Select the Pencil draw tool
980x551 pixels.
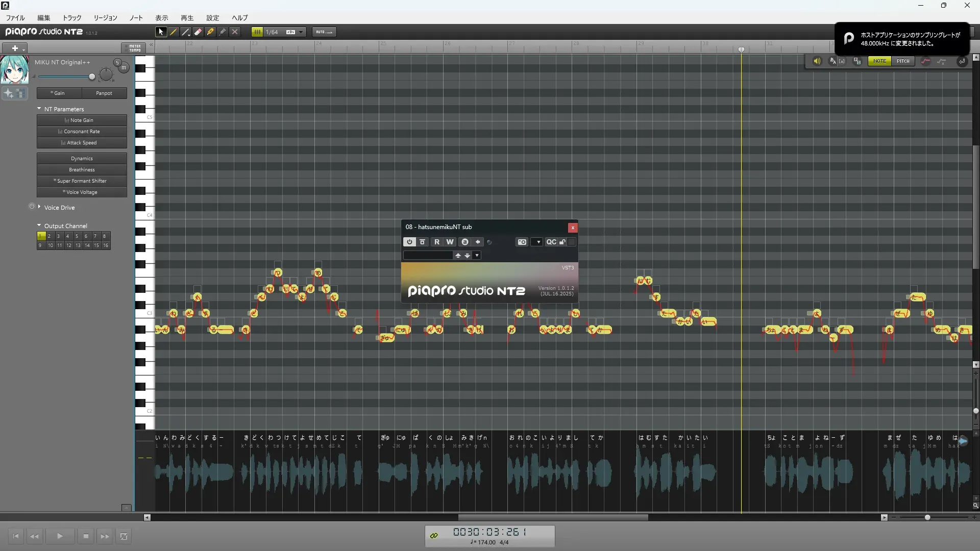tap(174, 32)
